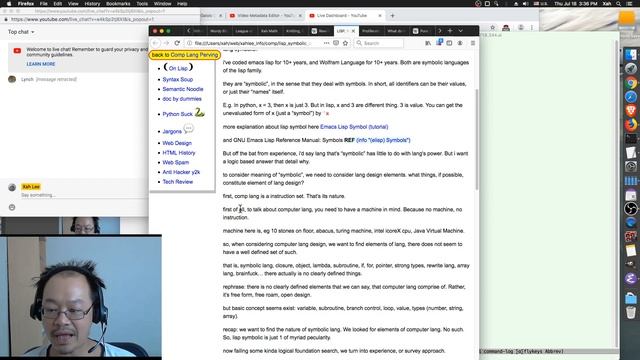Open the Python Suck link
640x360 pixels.
point(178,114)
